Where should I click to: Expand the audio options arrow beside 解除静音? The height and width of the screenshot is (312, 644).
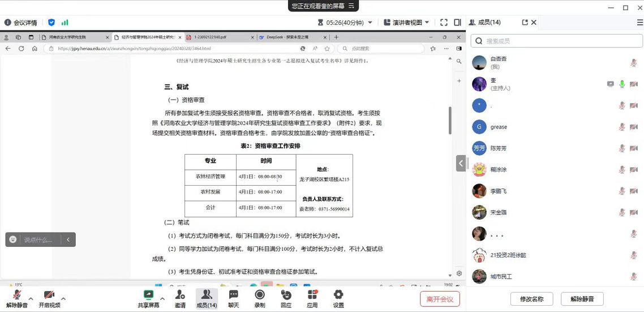point(31,299)
